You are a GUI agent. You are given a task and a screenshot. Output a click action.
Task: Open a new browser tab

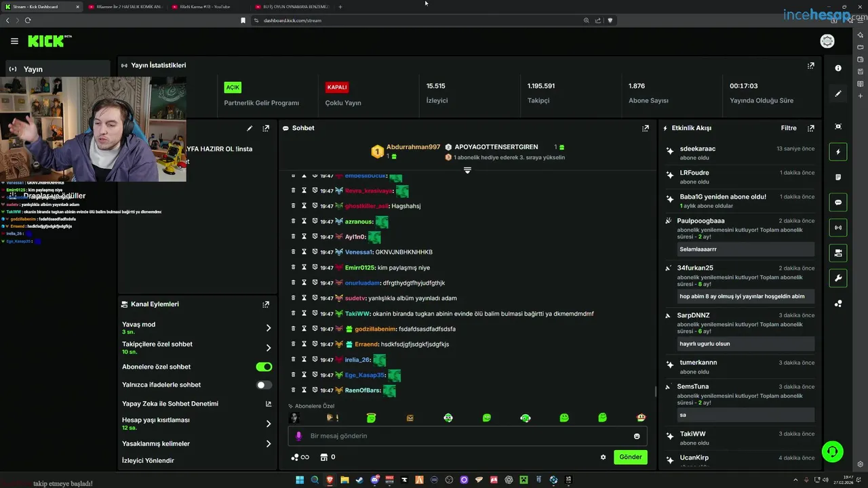click(x=340, y=7)
